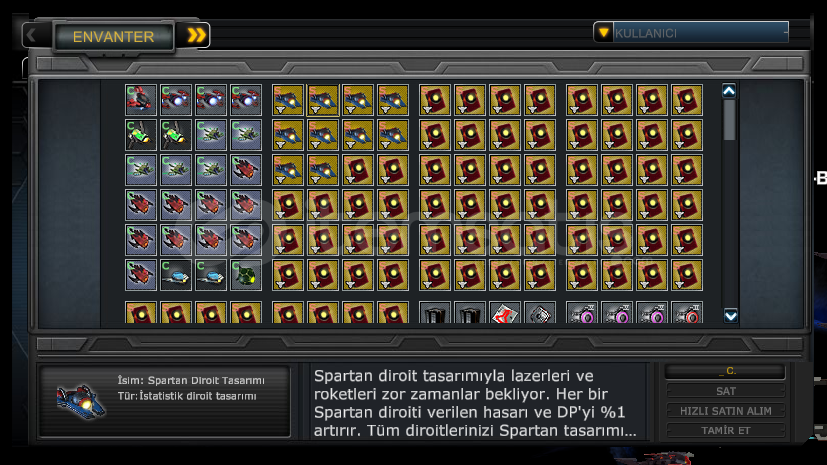Image resolution: width=827 pixels, height=465 pixels.
Task: Select the first pink-ringed laser cannon item
Action: click(582, 312)
